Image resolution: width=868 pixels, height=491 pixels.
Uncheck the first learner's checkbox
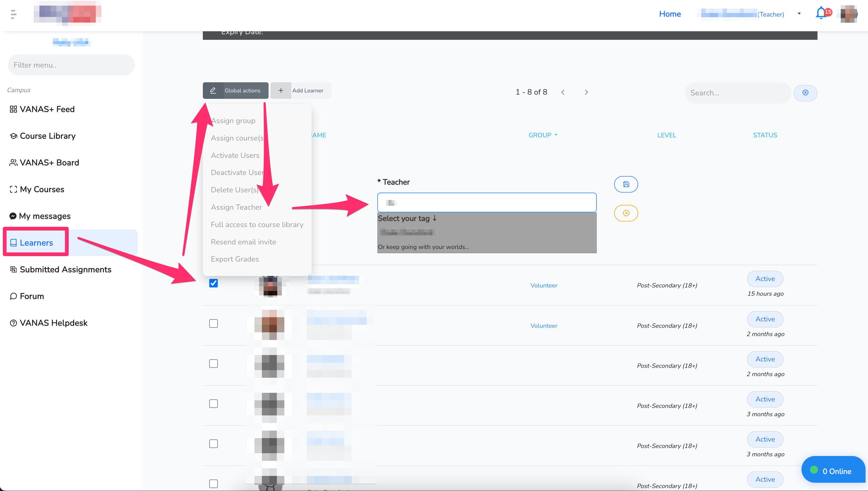coord(213,283)
